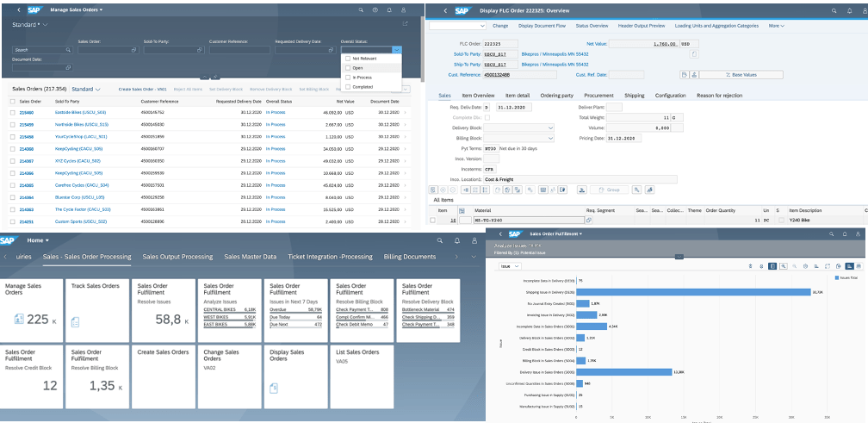868x423 pixels.
Task: Click Display Document Flow in FLC toolbar
Action: click(x=542, y=26)
